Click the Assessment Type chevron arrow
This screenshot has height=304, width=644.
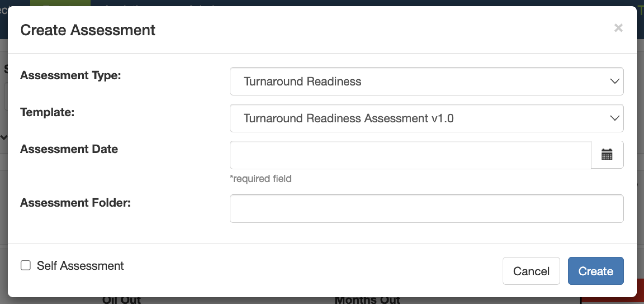(614, 81)
